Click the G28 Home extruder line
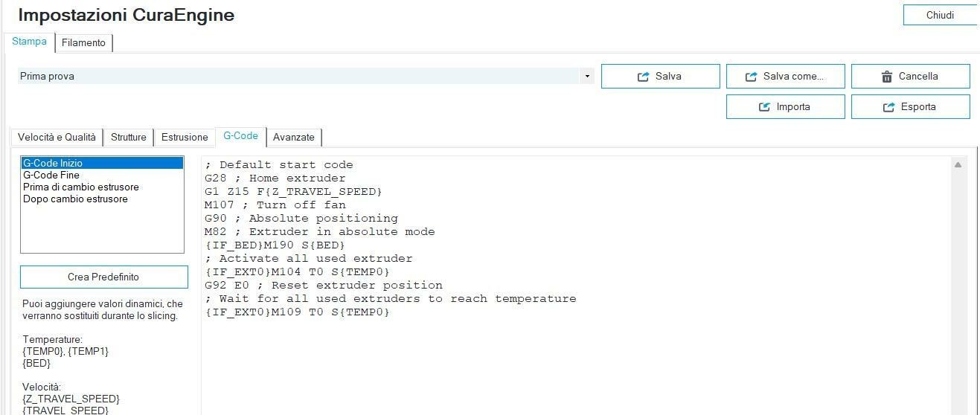This screenshot has width=980, height=415. pyautogui.click(x=275, y=178)
